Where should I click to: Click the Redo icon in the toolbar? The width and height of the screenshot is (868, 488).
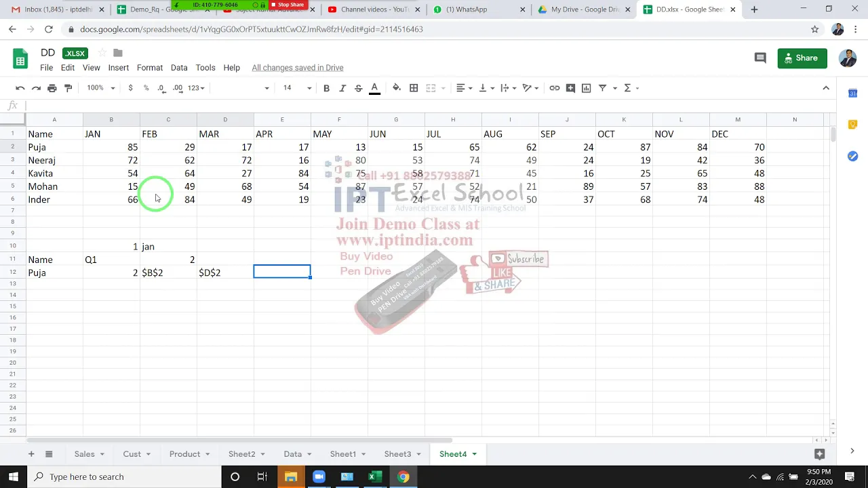click(x=36, y=88)
